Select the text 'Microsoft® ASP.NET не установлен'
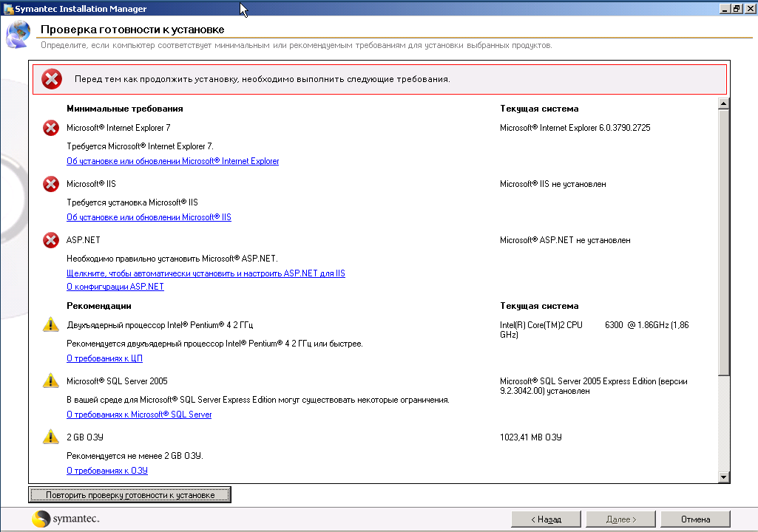The height and width of the screenshot is (532, 758). 565,240
